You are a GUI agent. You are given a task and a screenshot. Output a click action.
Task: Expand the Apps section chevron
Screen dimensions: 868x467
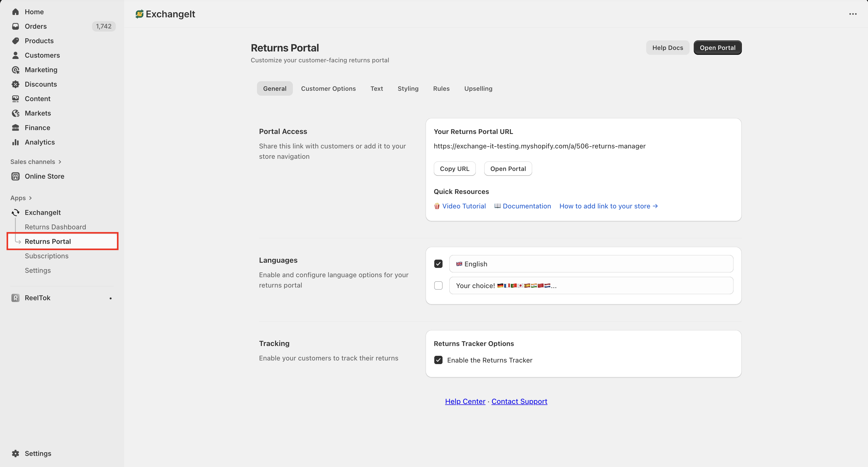[x=30, y=198]
